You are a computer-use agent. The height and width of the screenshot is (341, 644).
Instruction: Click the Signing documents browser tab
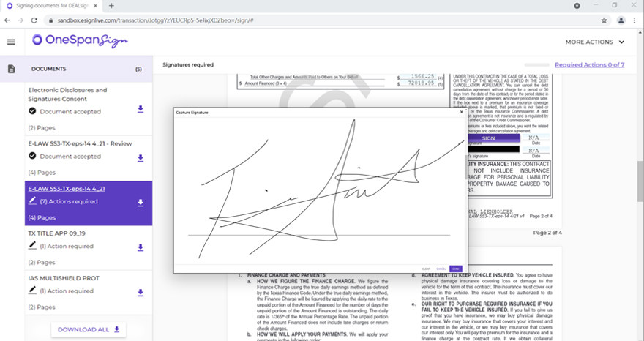click(51, 6)
